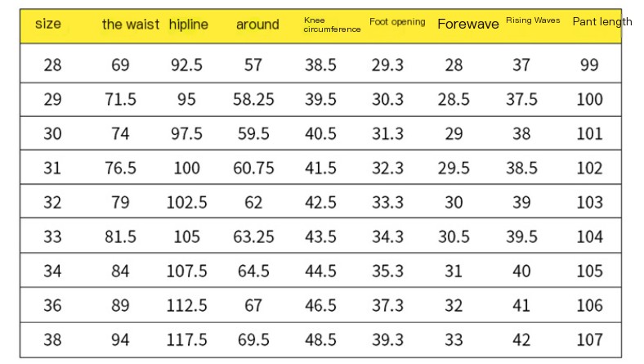Click the 'Forewave' column header
The width and height of the screenshot is (644, 364).
coord(468,24)
